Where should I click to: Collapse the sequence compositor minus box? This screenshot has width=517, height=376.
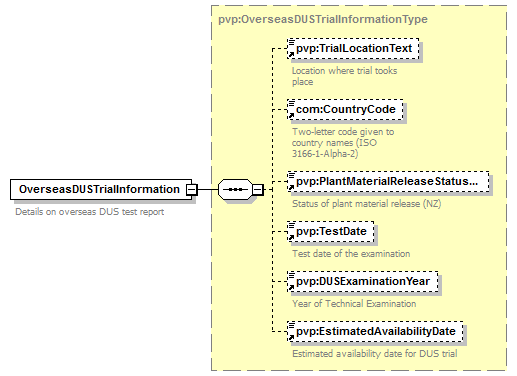pyautogui.click(x=258, y=189)
